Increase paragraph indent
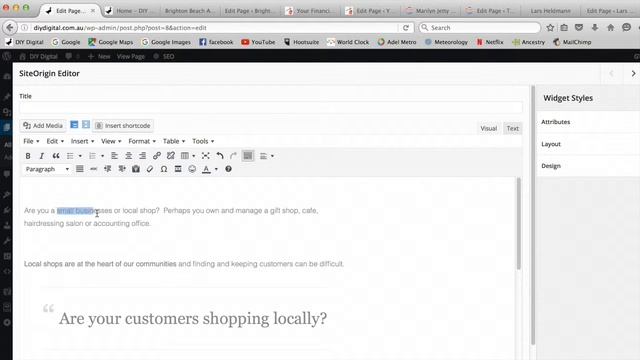640x360 pixels. click(x=122, y=169)
